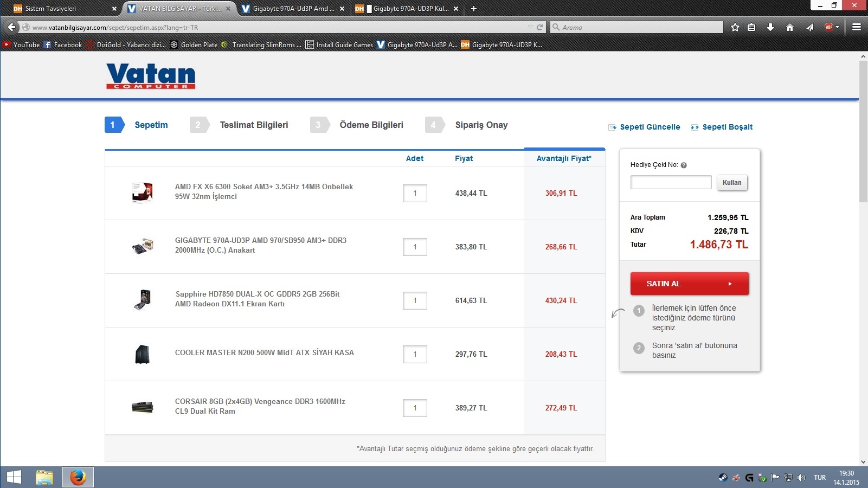Click volume speaker icon in tray
This screenshot has height=488, width=868.
click(801, 478)
